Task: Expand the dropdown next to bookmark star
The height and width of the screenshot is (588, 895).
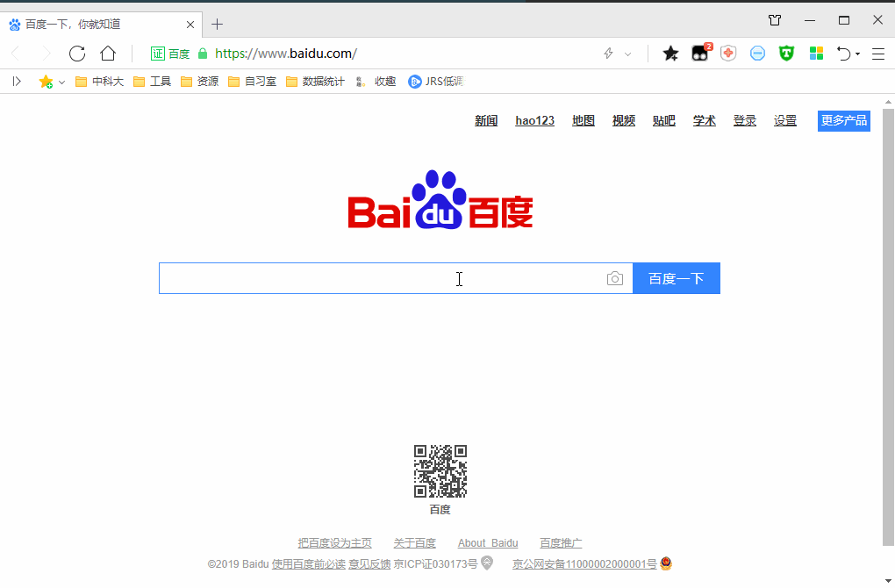Action: point(61,82)
